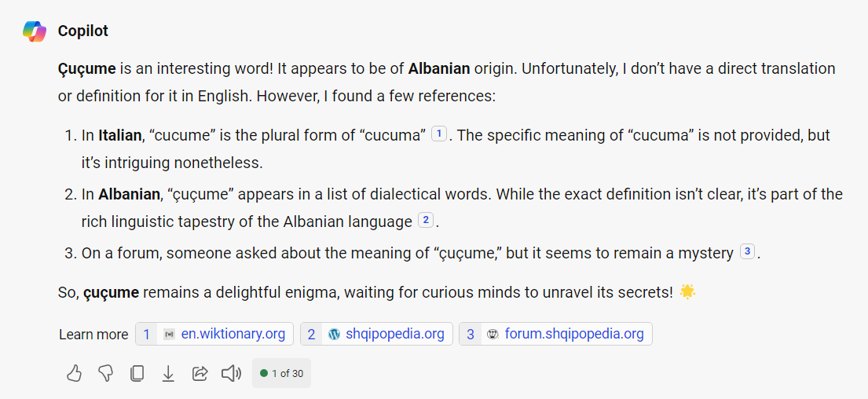
Task: Click the 'Learn more' label
Action: [x=93, y=335]
